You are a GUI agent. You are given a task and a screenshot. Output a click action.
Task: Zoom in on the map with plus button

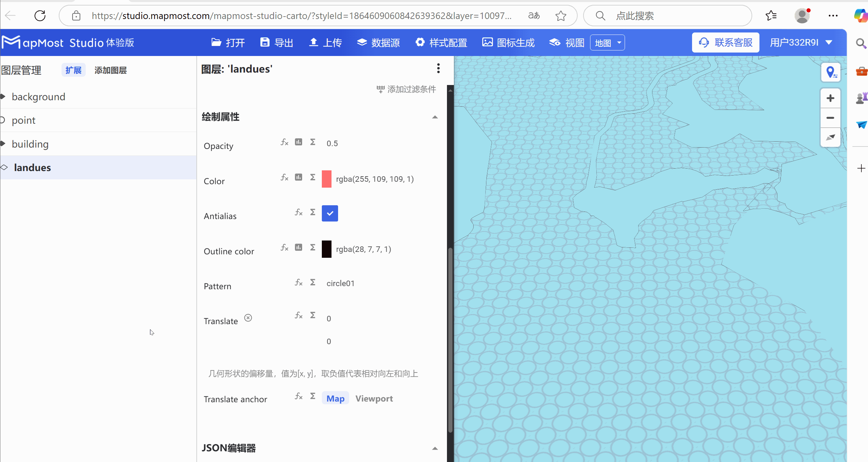(x=830, y=98)
